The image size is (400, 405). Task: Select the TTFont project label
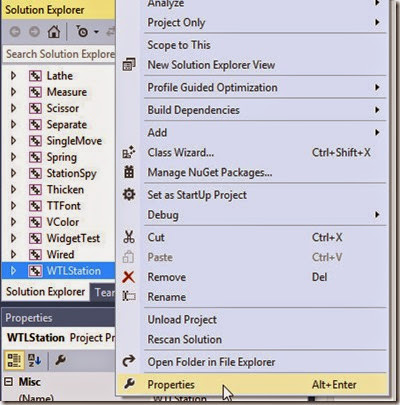coord(64,206)
